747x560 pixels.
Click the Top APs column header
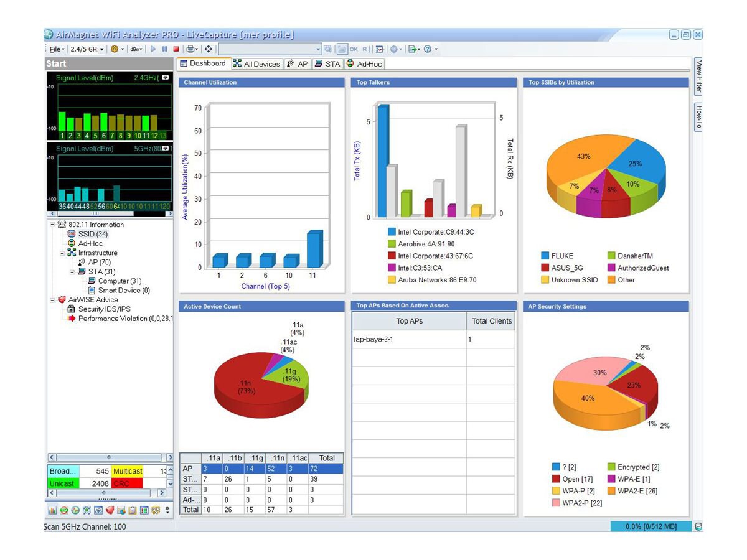pyautogui.click(x=410, y=321)
